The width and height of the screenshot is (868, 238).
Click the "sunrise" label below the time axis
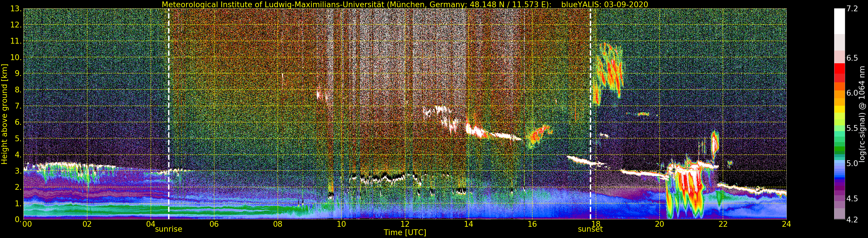click(x=168, y=229)
